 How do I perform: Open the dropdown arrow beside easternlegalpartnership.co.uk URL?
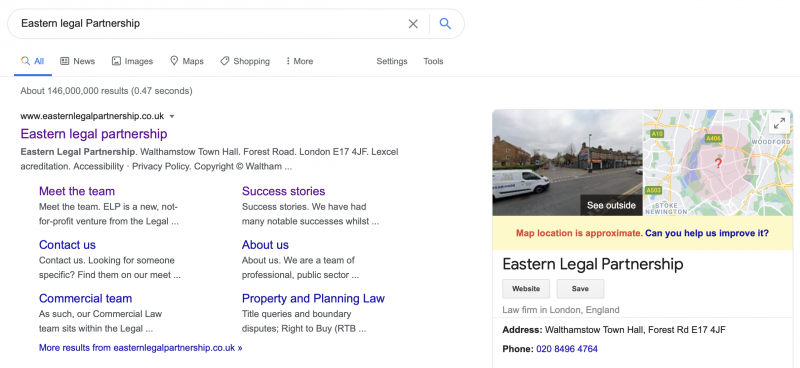(172, 116)
